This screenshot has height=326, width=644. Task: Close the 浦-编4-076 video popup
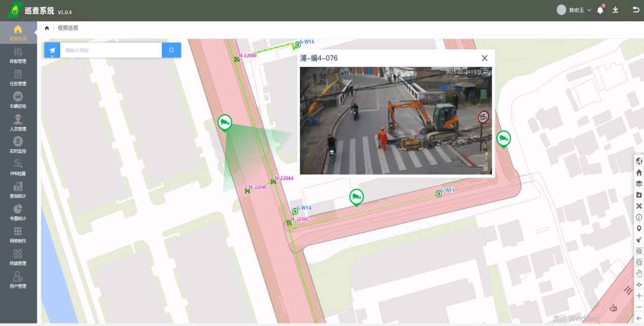point(484,58)
